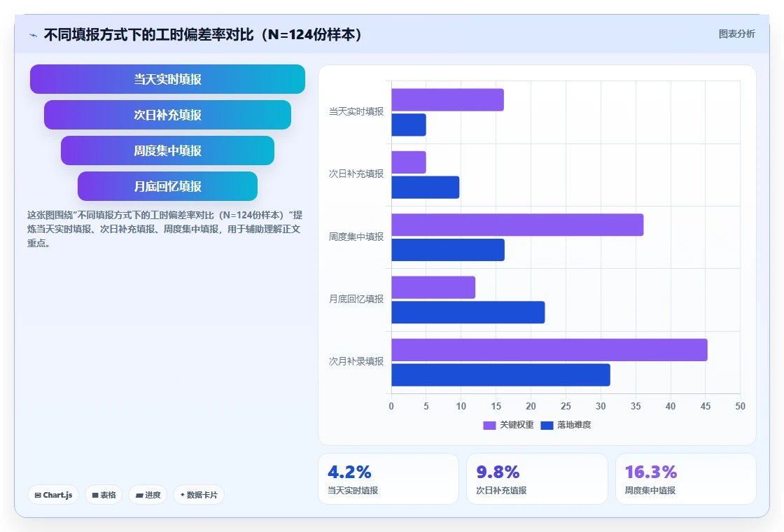Click the purple bar for 次日补充填报
Screen dimensions: 784x532
[x=409, y=162]
